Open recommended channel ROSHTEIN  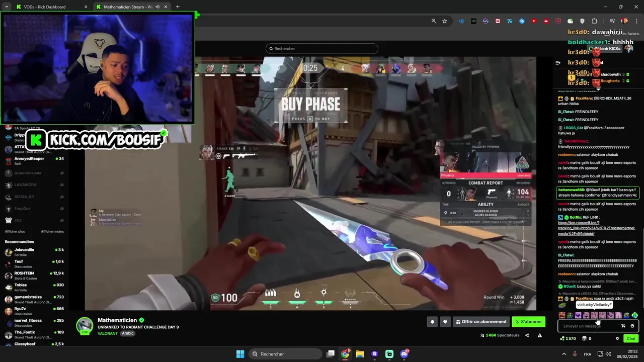[34, 276]
